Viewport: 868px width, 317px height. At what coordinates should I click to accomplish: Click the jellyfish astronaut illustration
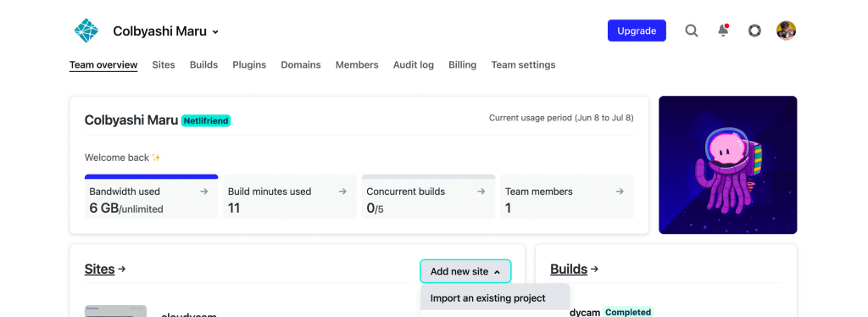(x=728, y=165)
